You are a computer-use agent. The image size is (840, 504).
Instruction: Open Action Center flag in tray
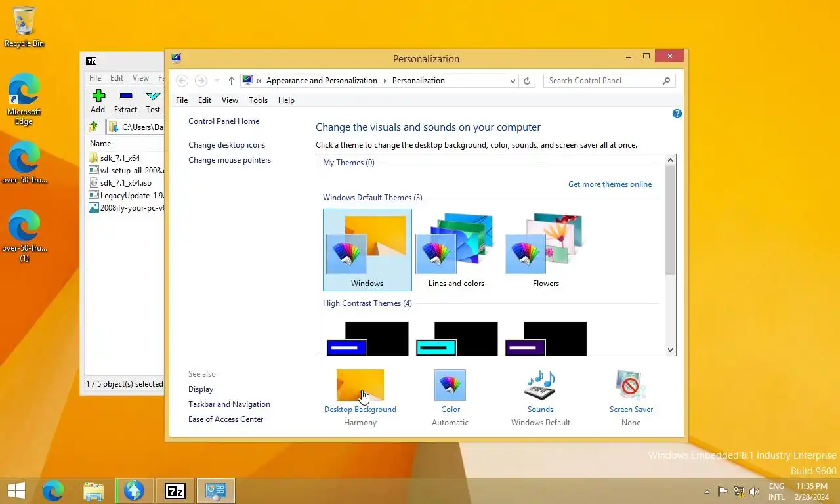(x=723, y=491)
